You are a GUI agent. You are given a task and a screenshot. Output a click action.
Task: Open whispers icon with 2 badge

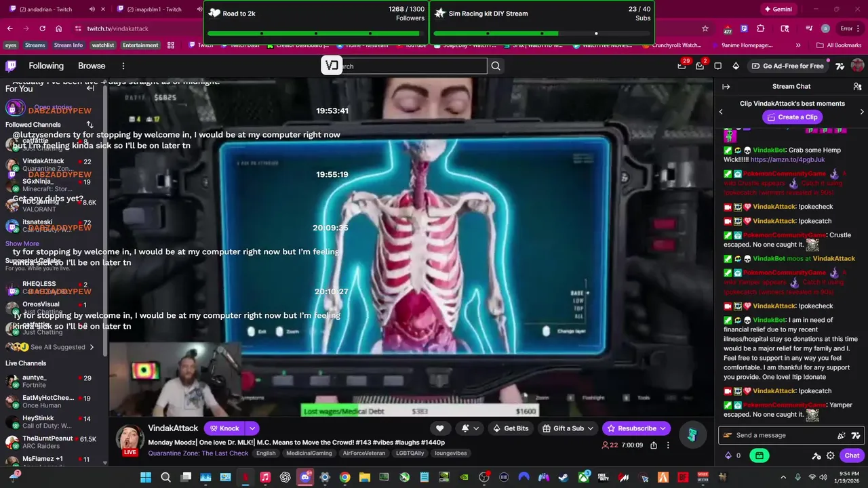point(701,66)
